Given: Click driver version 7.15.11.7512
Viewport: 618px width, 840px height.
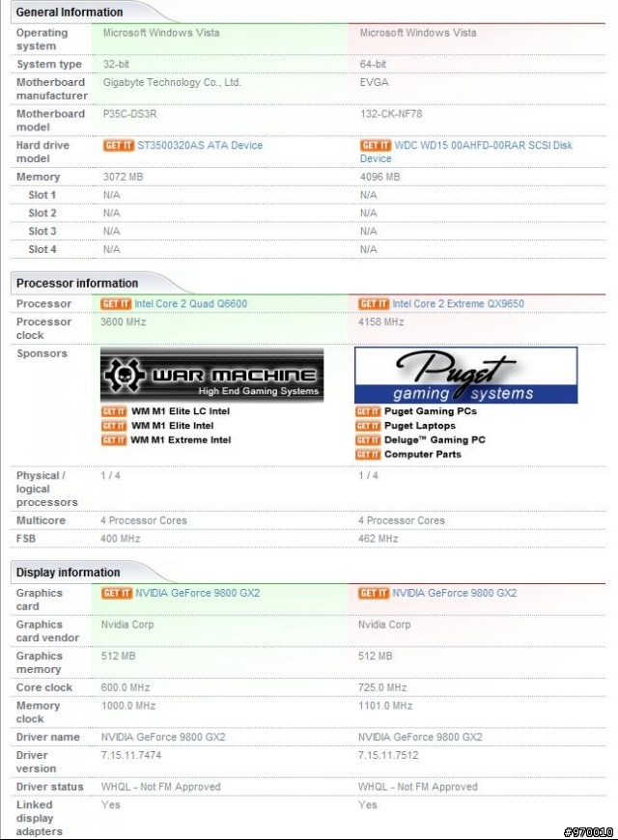Looking at the screenshot, I should [x=388, y=755].
